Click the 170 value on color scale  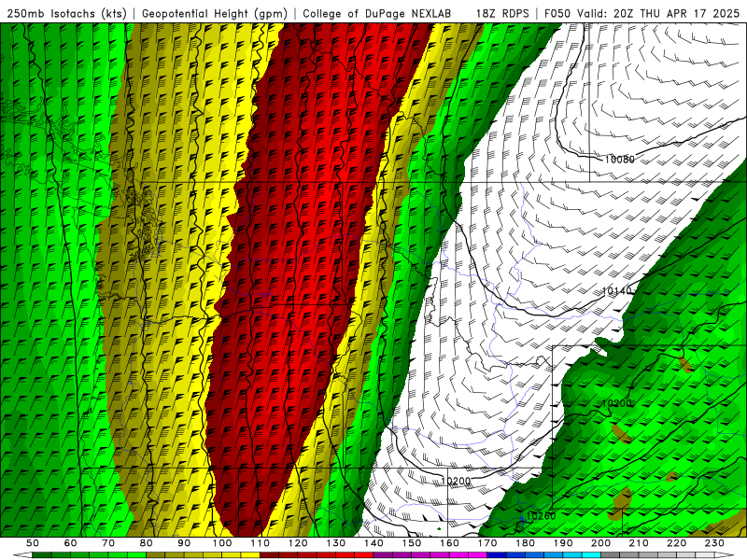pos(487,543)
